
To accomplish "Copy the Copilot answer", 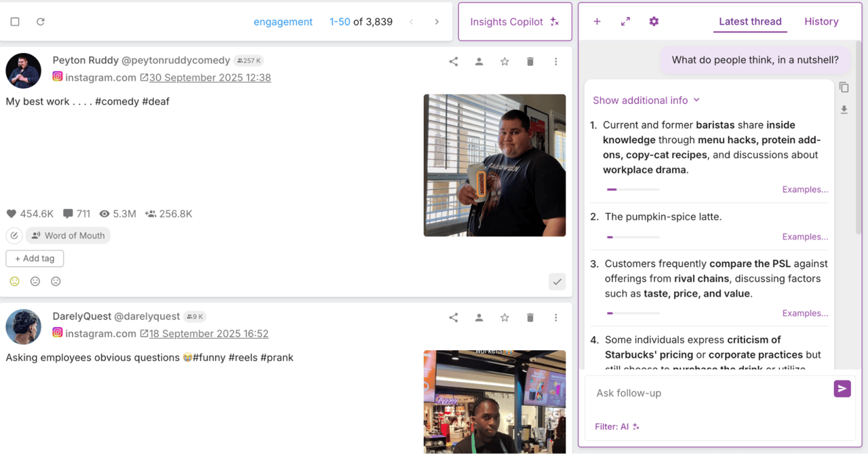I will click(x=844, y=87).
